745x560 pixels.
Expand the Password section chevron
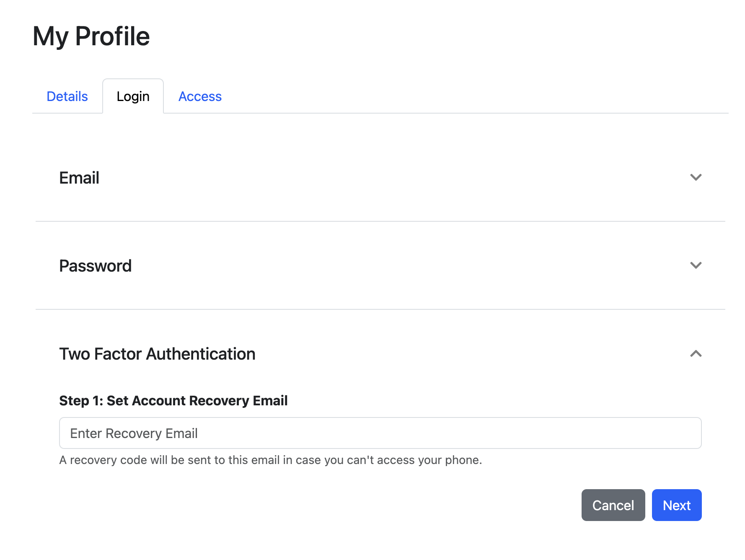696,265
